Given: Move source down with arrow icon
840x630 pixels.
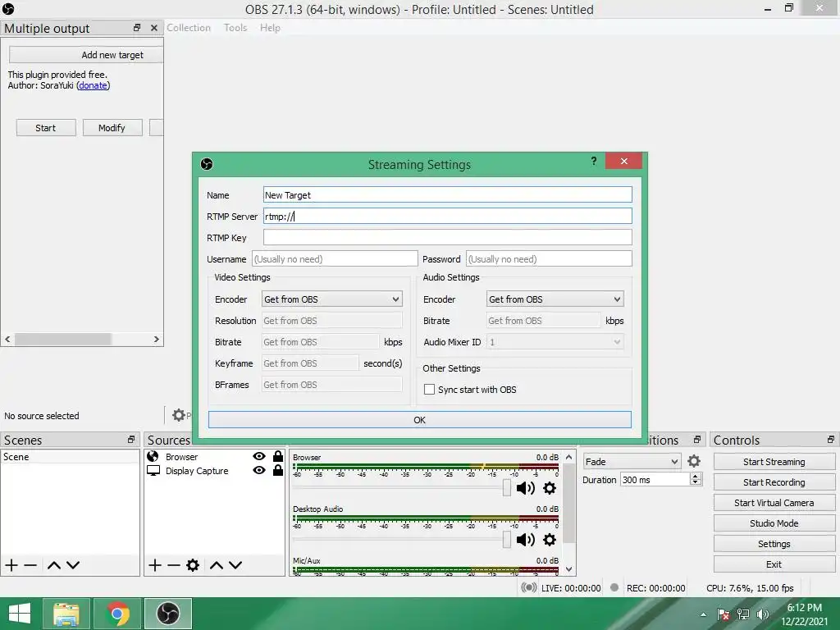Looking at the screenshot, I should (235, 564).
